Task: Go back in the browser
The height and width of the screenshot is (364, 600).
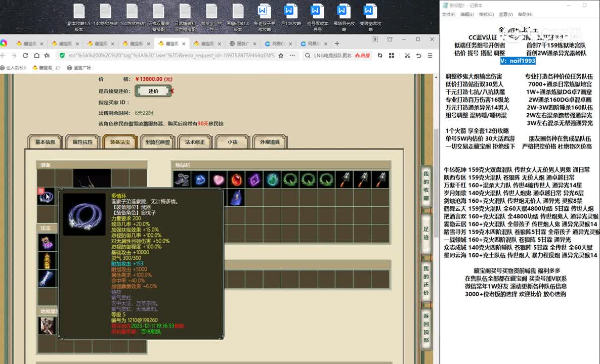Action: [4, 56]
